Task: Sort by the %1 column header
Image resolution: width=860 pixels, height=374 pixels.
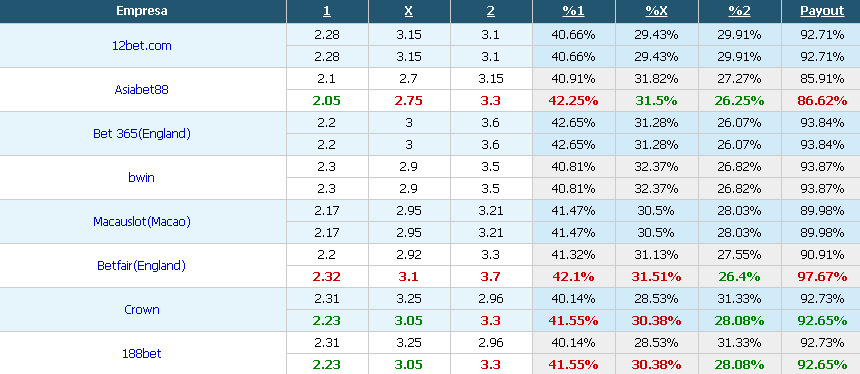Action: 573,11
